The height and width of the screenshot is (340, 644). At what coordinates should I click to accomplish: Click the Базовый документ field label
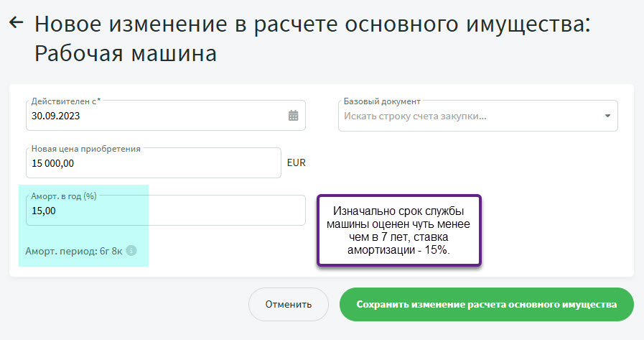tap(382, 101)
